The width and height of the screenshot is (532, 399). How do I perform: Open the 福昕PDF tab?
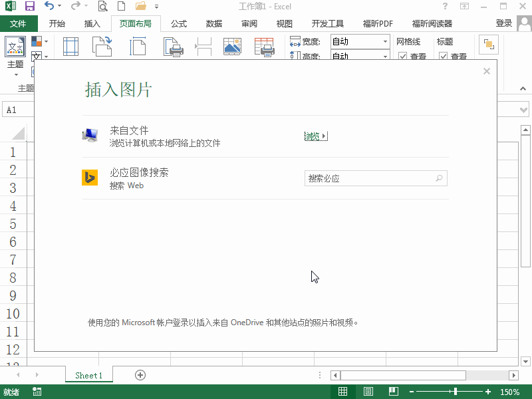pyautogui.click(x=378, y=23)
